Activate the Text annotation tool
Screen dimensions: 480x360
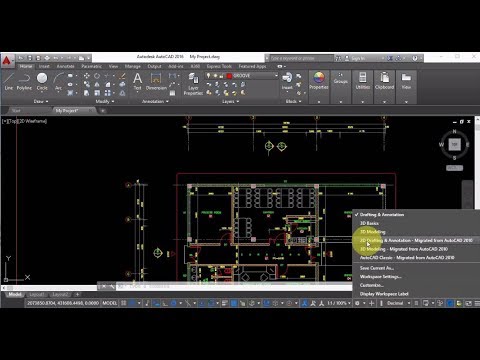click(137, 81)
